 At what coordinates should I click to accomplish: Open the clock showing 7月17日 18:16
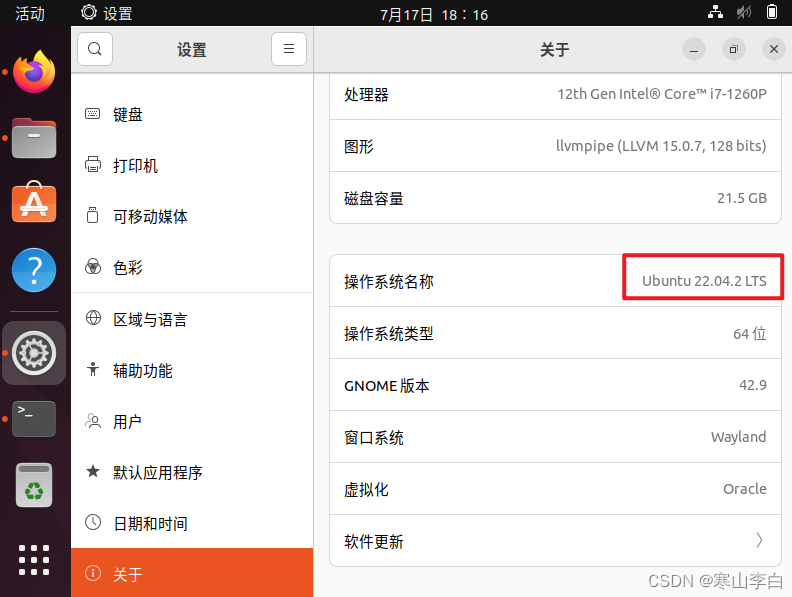click(434, 14)
